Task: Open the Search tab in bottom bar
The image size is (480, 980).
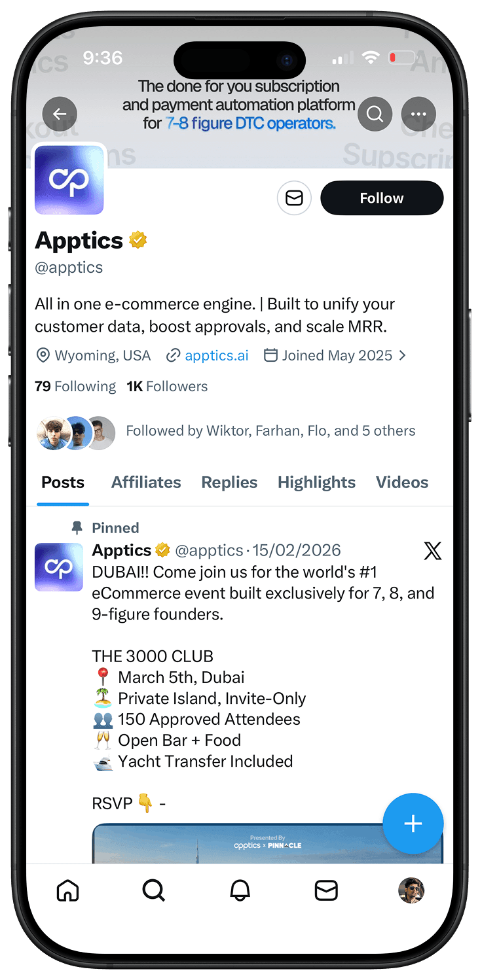Action: (154, 890)
